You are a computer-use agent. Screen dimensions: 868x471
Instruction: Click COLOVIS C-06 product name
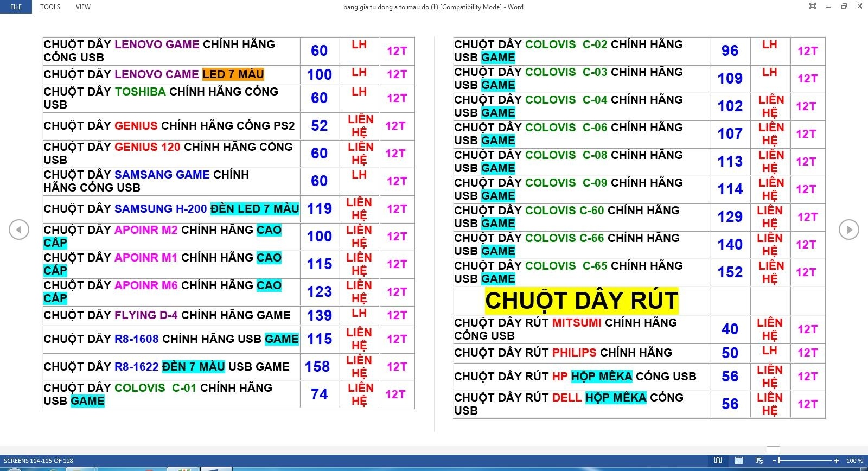tap(566, 128)
